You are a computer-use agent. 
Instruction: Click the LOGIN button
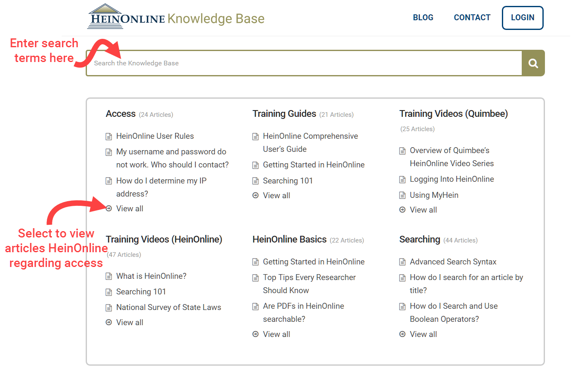pos(523,18)
